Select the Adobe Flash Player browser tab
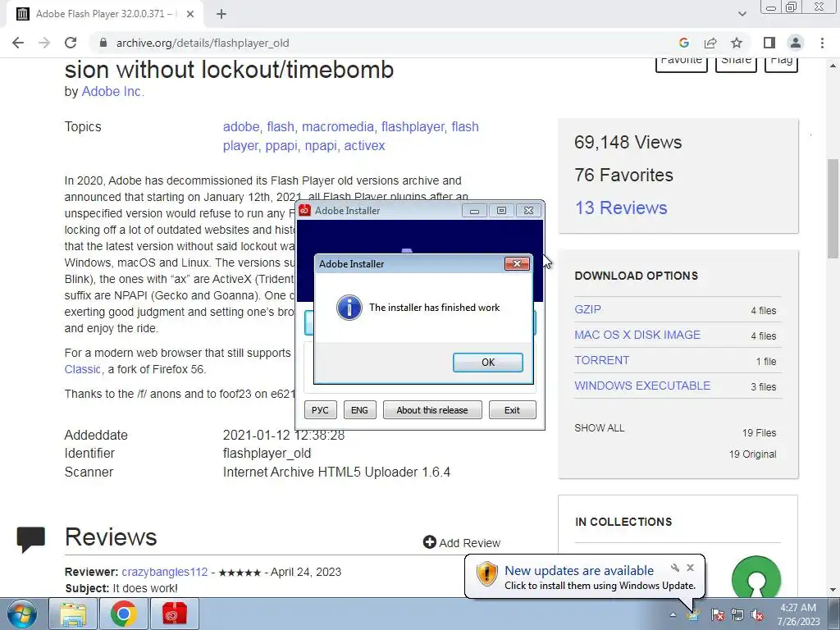Screen dimensions: 840x630 click(x=104, y=14)
